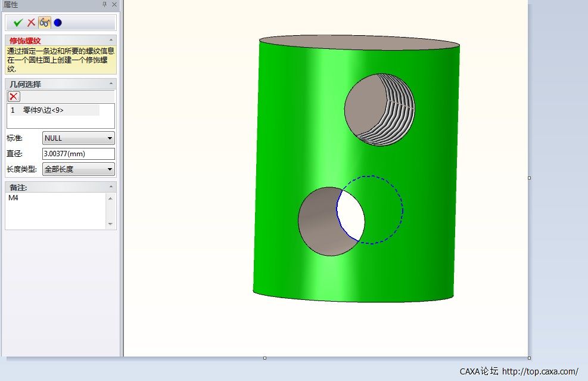This screenshot has width=588, height=381.
Task: Collapse the 几何选择 section
Action: pyautogui.click(x=111, y=83)
